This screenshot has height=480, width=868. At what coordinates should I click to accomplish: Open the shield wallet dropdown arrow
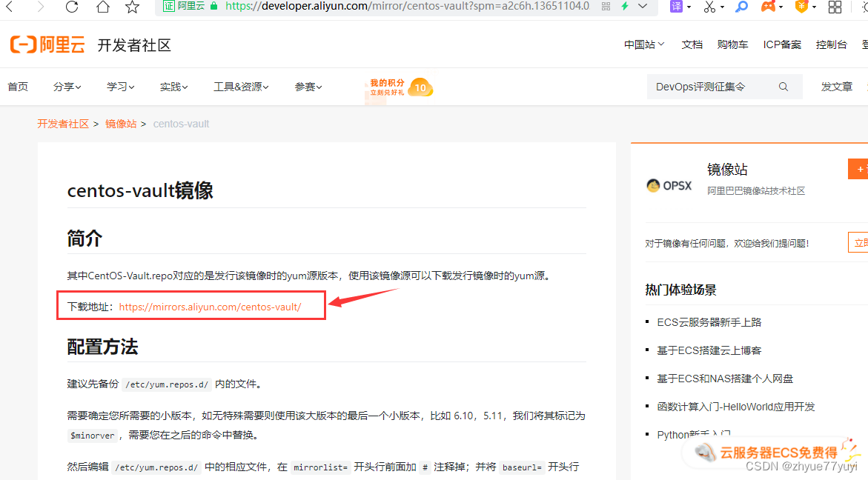815,7
